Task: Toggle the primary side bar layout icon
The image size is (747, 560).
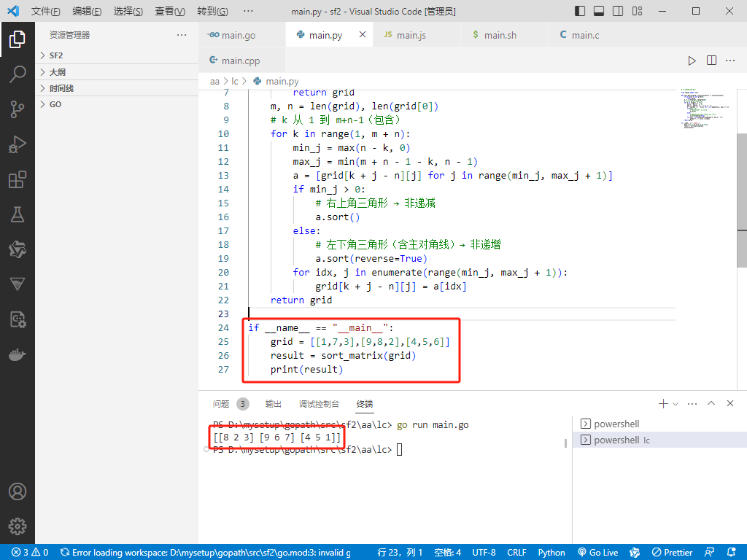Action: coord(580,11)
